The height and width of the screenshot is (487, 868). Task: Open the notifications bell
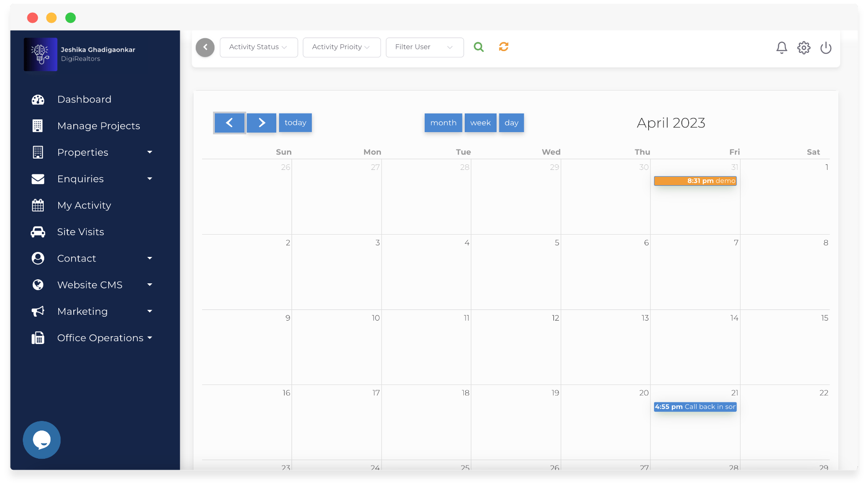[782, 48]
